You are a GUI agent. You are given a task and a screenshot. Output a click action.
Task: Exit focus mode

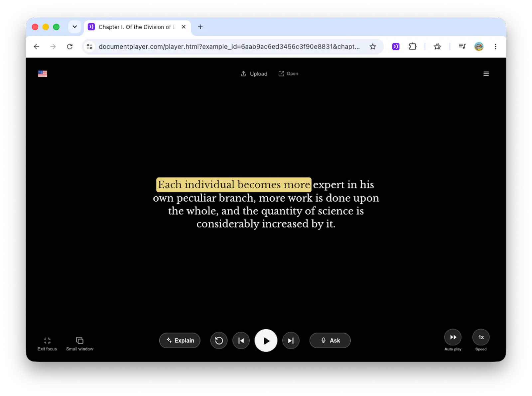coord(47,344)
